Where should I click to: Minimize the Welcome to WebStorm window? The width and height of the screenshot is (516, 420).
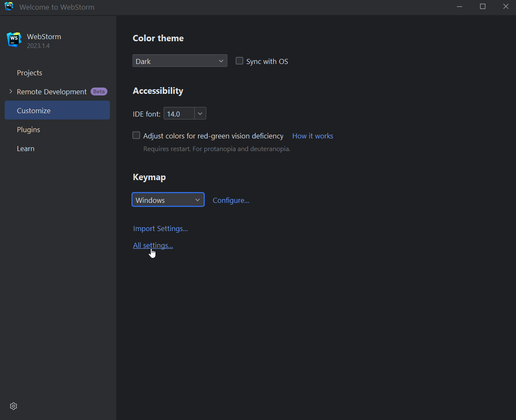(459, 7)
